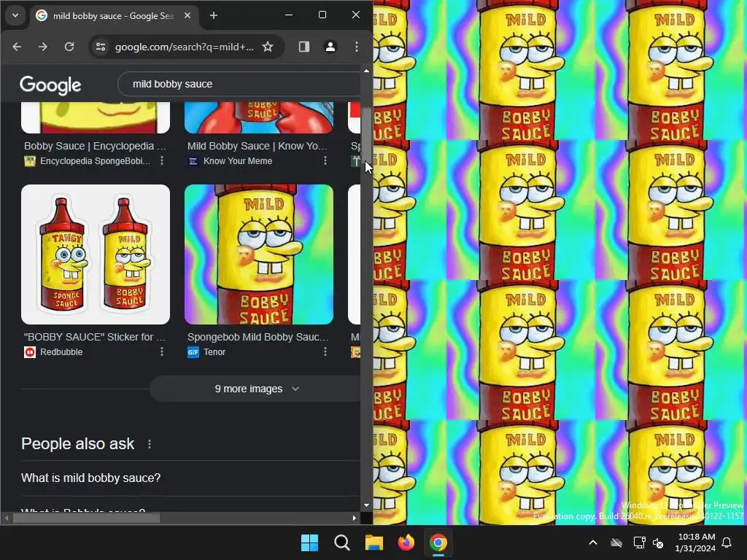Screen dimensions: 747x560
Task: Bookmark this tab with the star icon
Action: pos(268,47)
